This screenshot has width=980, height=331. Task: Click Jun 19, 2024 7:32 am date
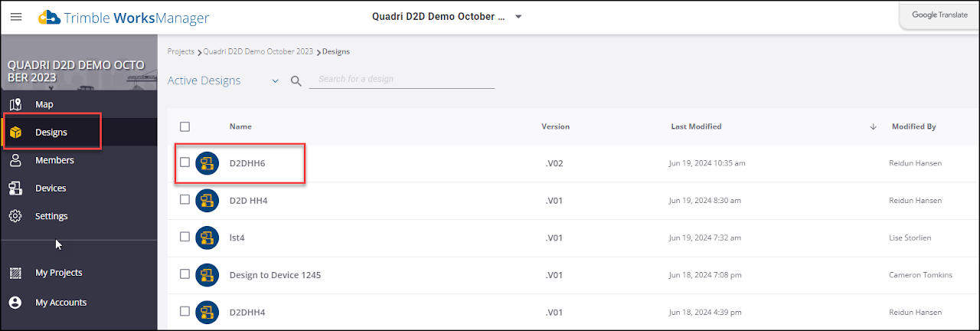click(x=704, y=238)
